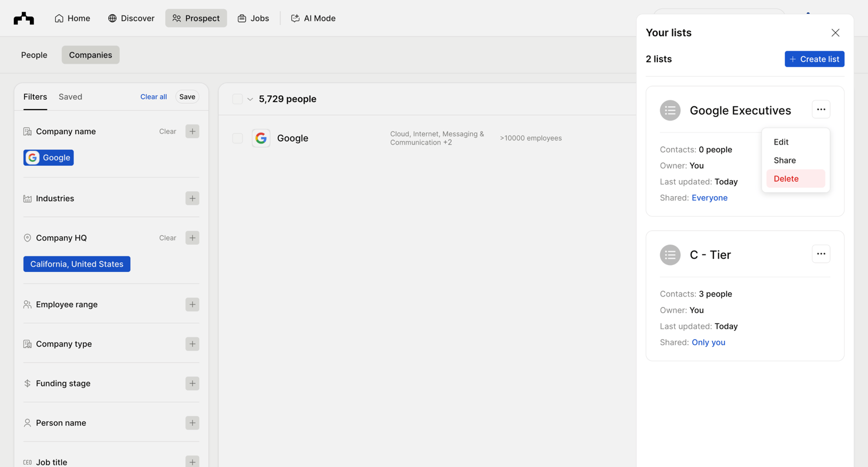Click the California, United States chip
This screenshot has height=467, width=868.
point(77,264)
